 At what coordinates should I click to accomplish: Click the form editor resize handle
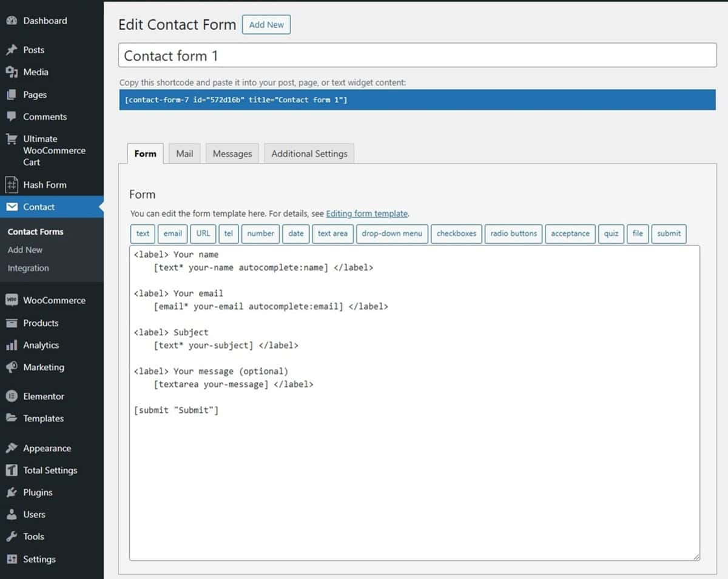(x=696, y=557)
